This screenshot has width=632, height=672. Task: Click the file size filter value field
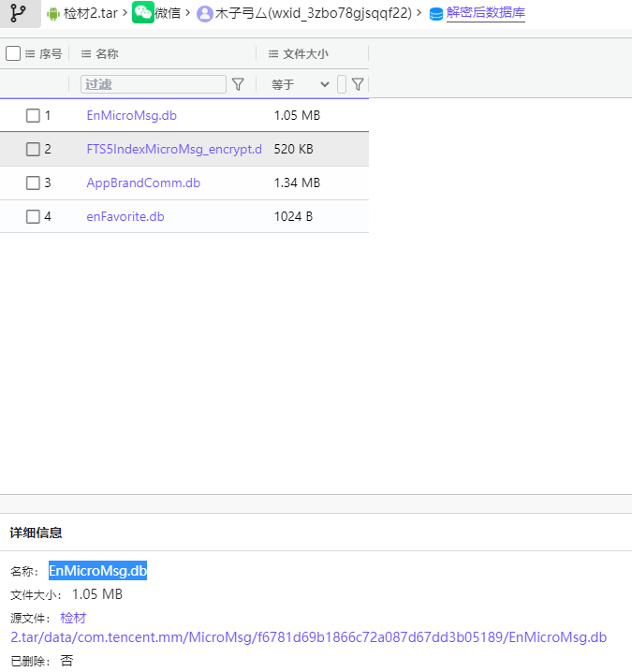(342, 84)
